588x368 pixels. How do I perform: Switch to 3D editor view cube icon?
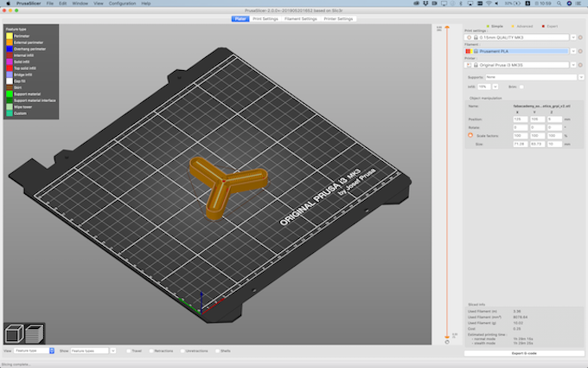pos(13,333)
